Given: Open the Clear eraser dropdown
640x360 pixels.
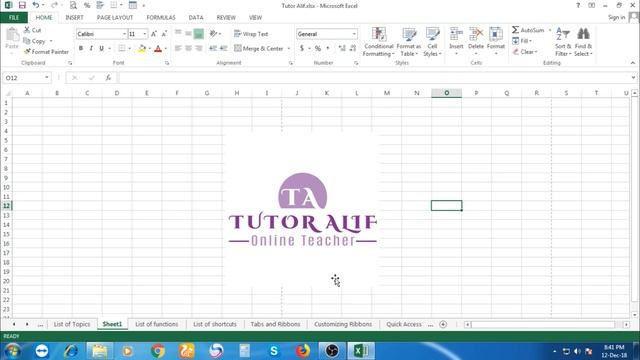Looking at the screenshot, I should (525, 52).
